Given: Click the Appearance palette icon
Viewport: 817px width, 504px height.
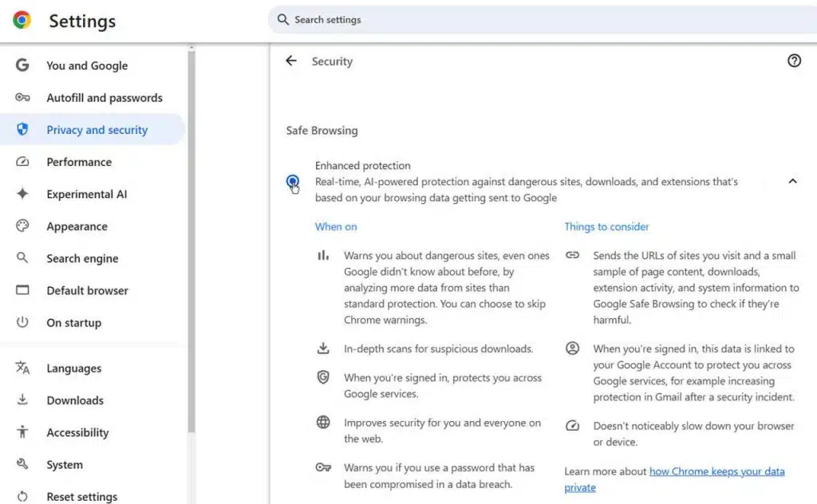Looking at the screenshot, I should pos(22,226).
